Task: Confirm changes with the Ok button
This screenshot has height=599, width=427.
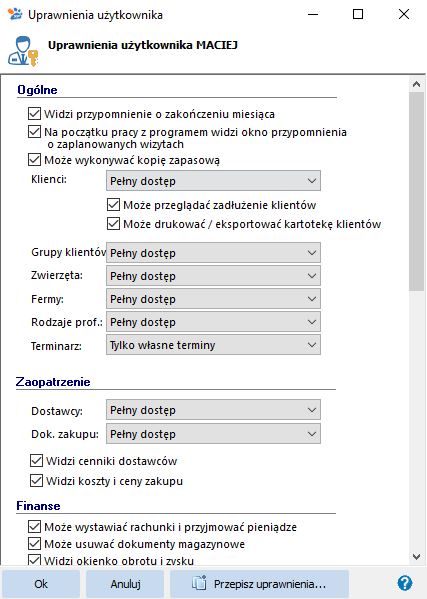Action: point(41,584)
